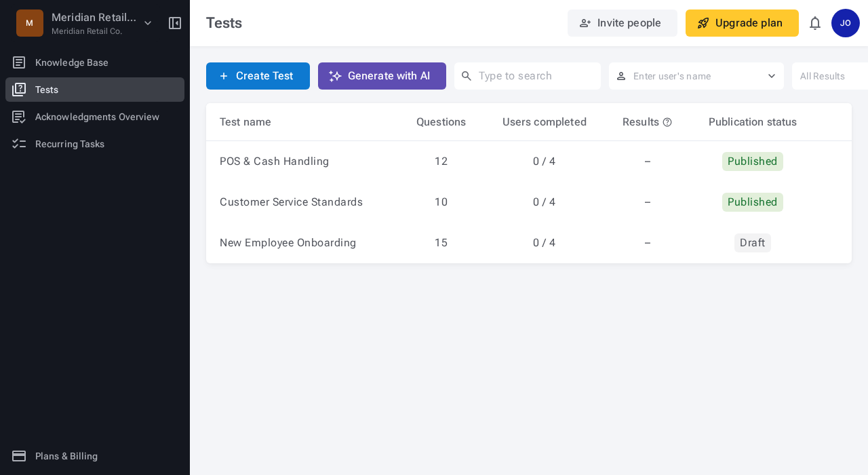The image size is (868, 475).
Task: Click the Results help question icon
Action: tap(667, 122)
